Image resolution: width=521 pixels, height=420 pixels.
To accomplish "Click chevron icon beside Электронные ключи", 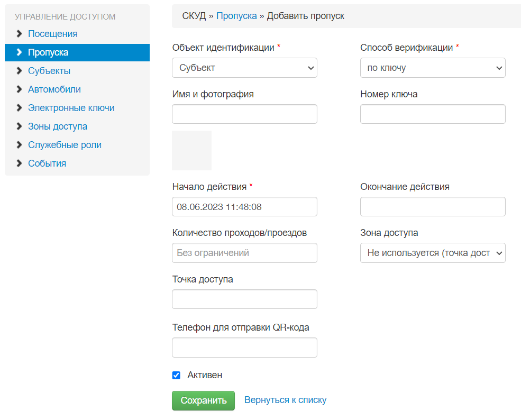I will (x=19, y=108).
